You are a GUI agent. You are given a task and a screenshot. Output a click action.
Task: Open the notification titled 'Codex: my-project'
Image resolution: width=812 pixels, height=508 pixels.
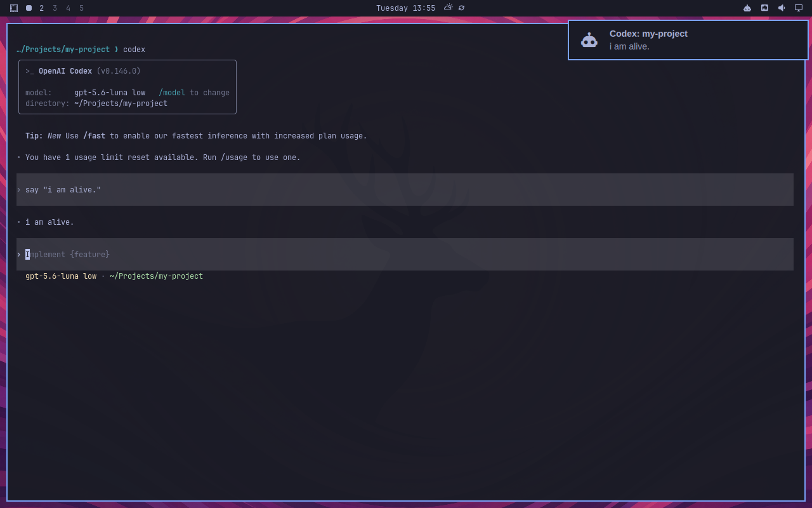tap(688, 40)
